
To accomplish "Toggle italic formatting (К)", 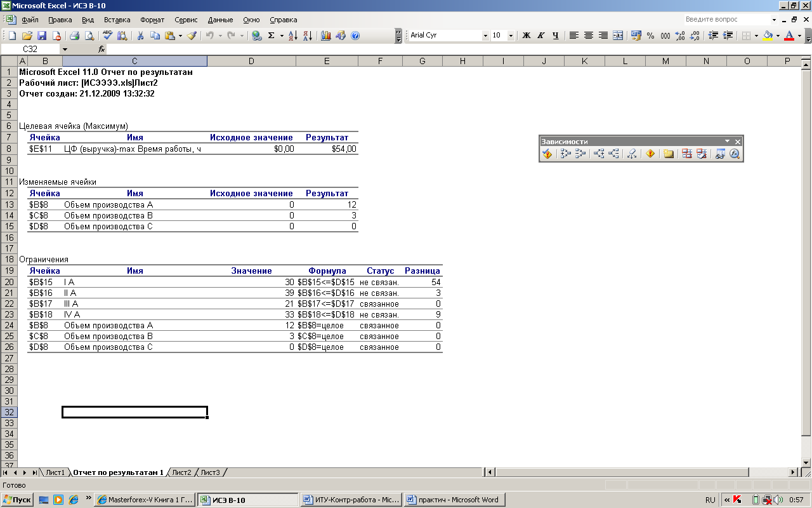I will (540, 36).
